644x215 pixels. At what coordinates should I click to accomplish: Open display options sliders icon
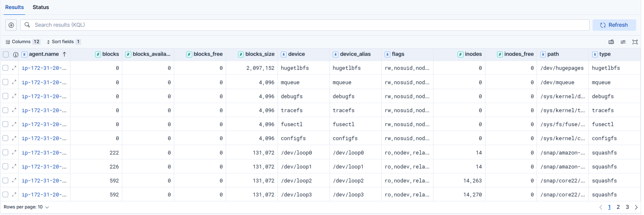tap(623, 42)
